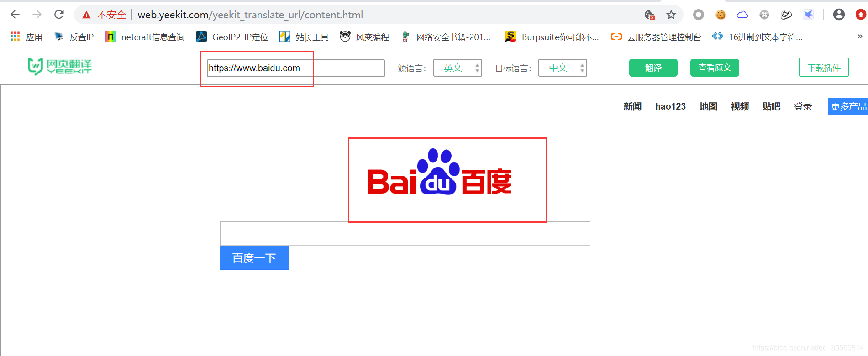Click the 百度一下 search button

point(254,258)
